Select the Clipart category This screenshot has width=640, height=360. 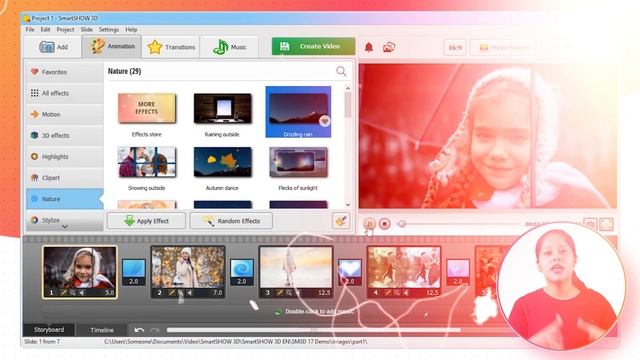pos(65,178)
